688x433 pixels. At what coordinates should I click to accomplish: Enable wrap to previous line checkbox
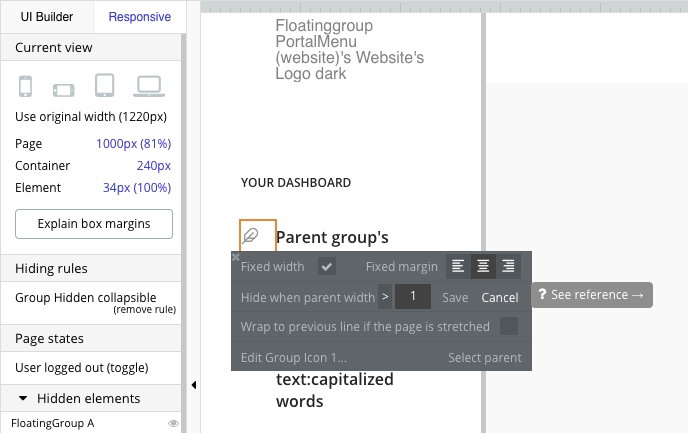509,326
